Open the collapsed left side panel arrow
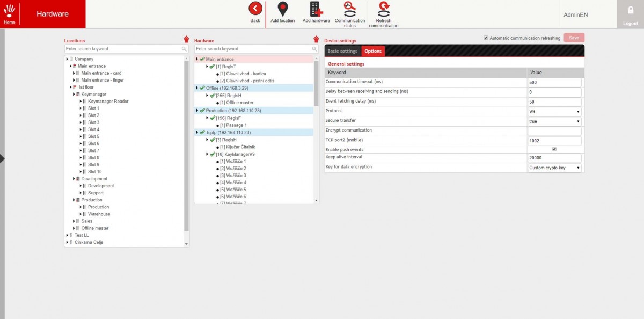644x319 pixels. coord(2,158)
